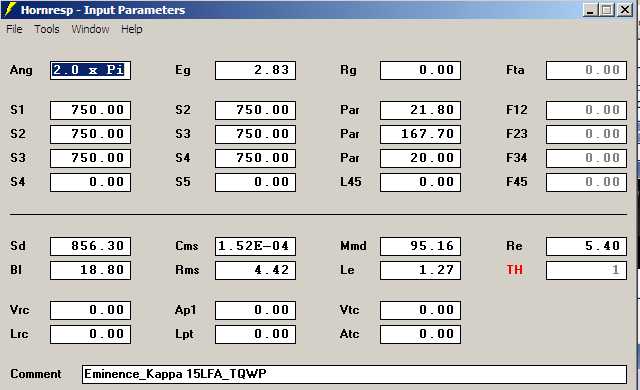Click the Ap1 input field
This screenshot has width=640, height=390.
255,310
